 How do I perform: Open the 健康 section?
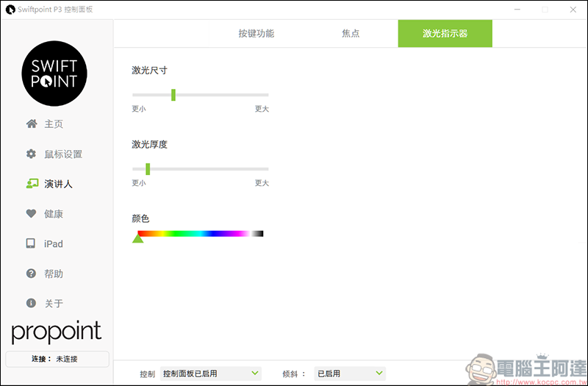point(54,214)
